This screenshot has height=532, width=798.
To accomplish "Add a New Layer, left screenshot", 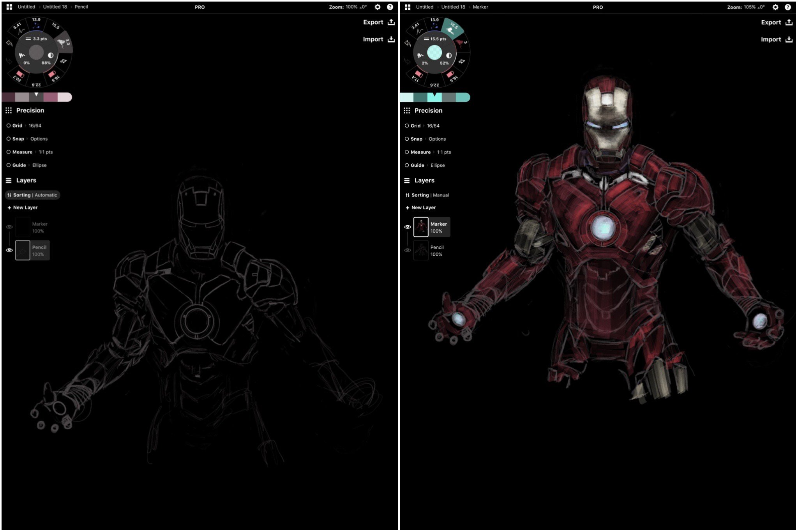I will (x=23, y=207).
